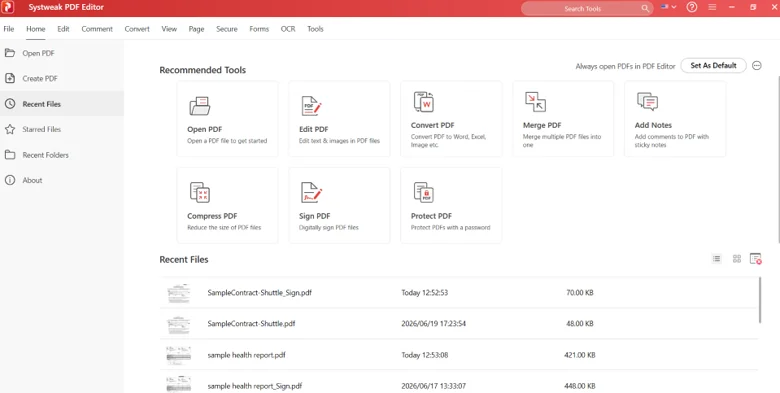Open the language flag dropdown
Image resolution: width=780 pixels, height=393 pixels.
click(x=669, y=7)
